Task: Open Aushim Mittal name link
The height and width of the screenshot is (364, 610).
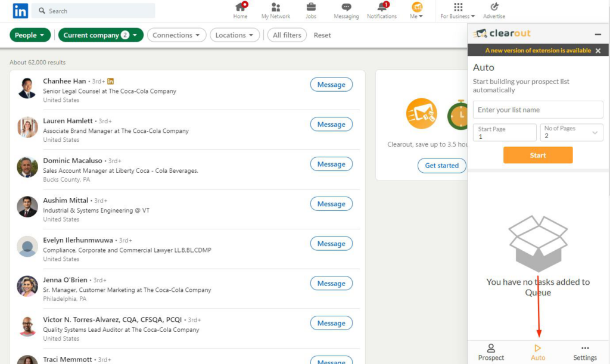Action: coord(66,200)
